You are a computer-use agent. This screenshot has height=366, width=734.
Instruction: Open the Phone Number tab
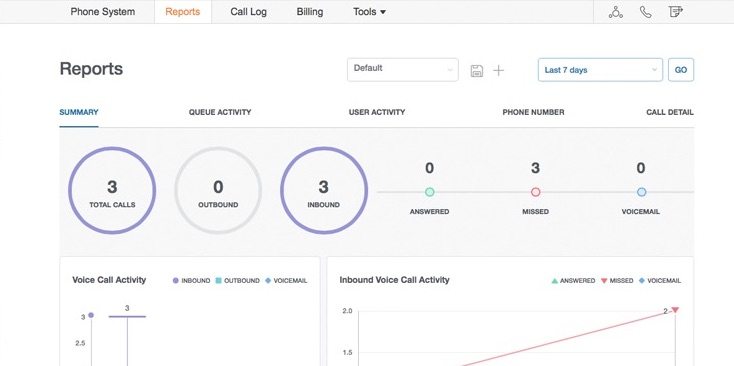pyautogui.click(x=533, y=112)
